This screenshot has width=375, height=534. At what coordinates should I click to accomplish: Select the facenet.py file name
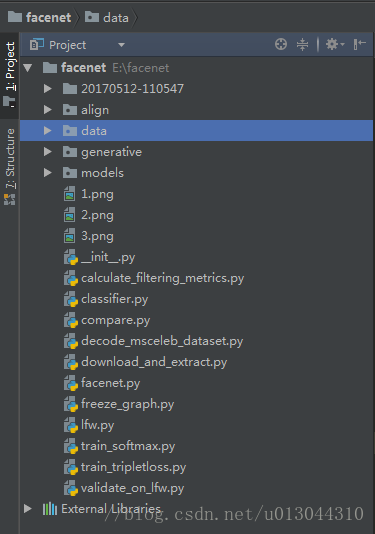(x=111, y=384)
